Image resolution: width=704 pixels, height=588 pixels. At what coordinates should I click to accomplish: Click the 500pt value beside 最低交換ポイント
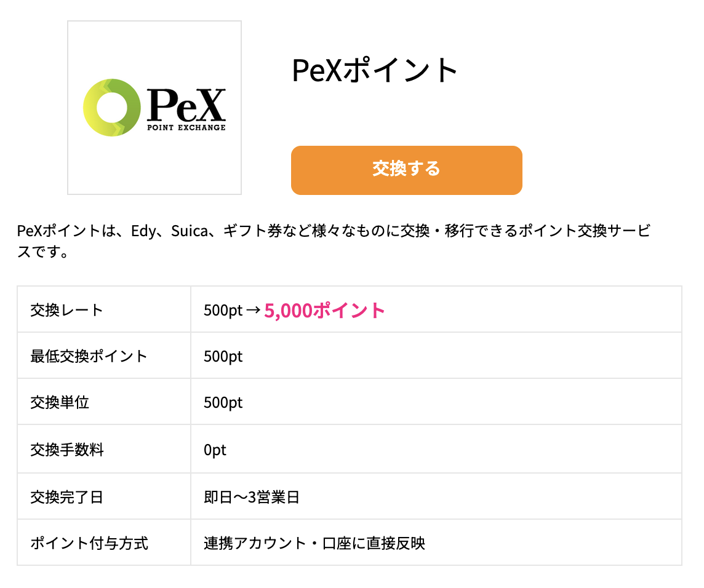coord(223,356)
